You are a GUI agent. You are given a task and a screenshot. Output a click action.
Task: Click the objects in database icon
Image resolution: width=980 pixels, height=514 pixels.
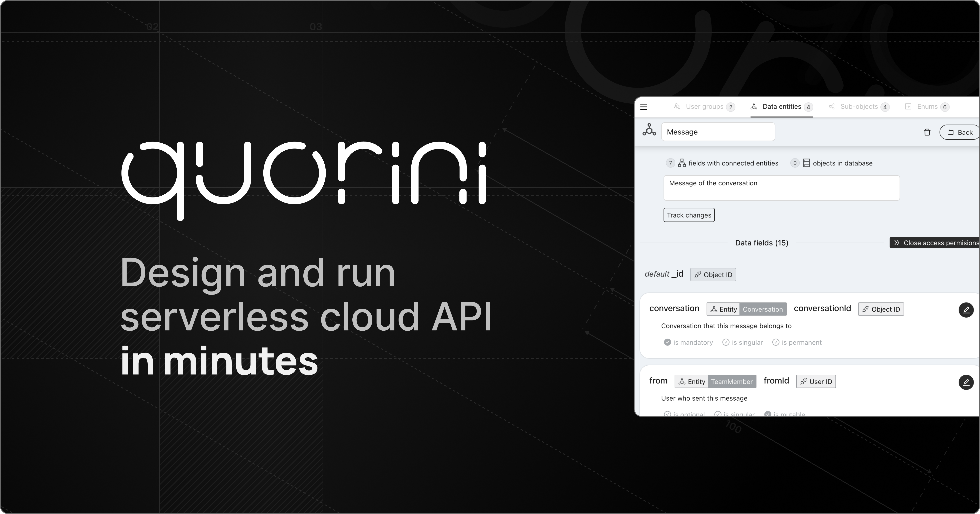click(x=806, y=163)
